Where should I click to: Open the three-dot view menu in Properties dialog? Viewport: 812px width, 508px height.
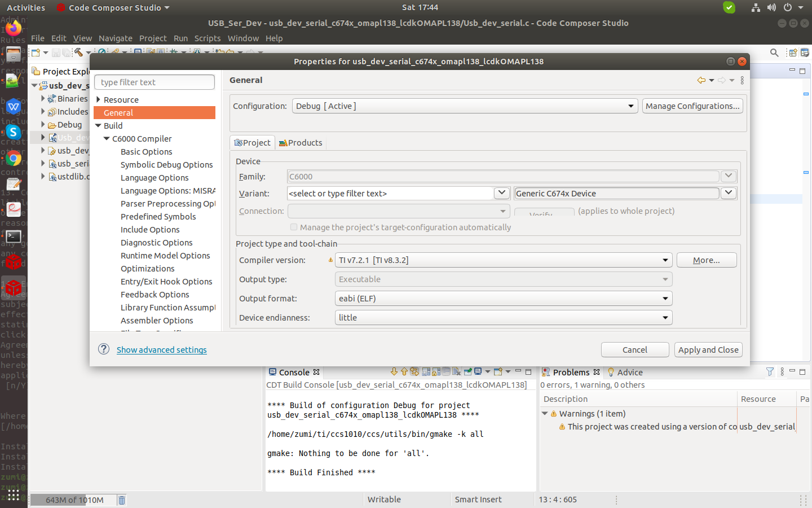742,80
